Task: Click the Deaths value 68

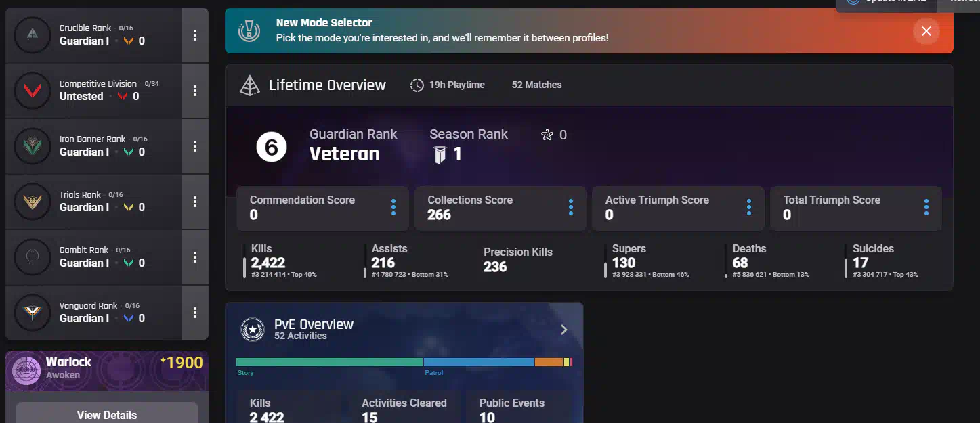Action: point(740,263)
